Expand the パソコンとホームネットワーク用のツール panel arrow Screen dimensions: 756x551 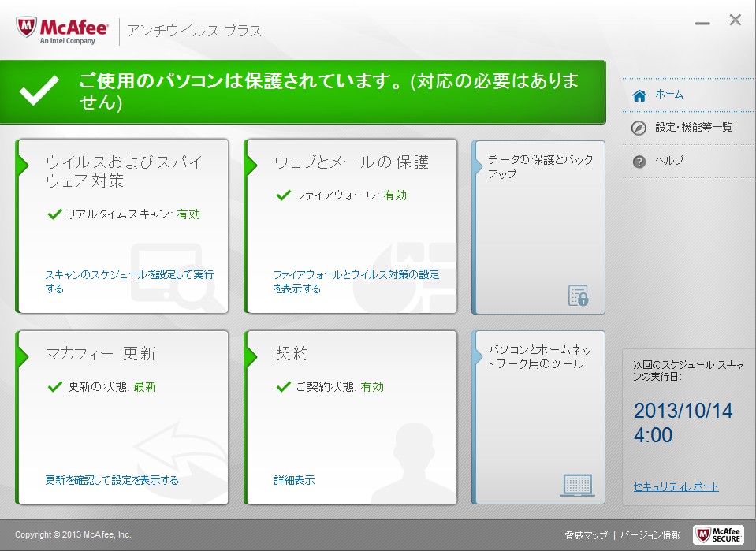tap(478, 357)
